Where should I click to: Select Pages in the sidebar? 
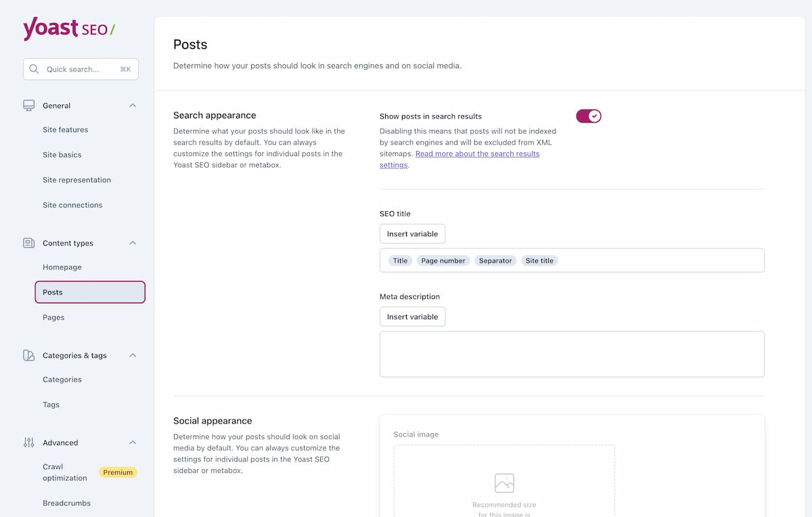(x=53, y=317)
